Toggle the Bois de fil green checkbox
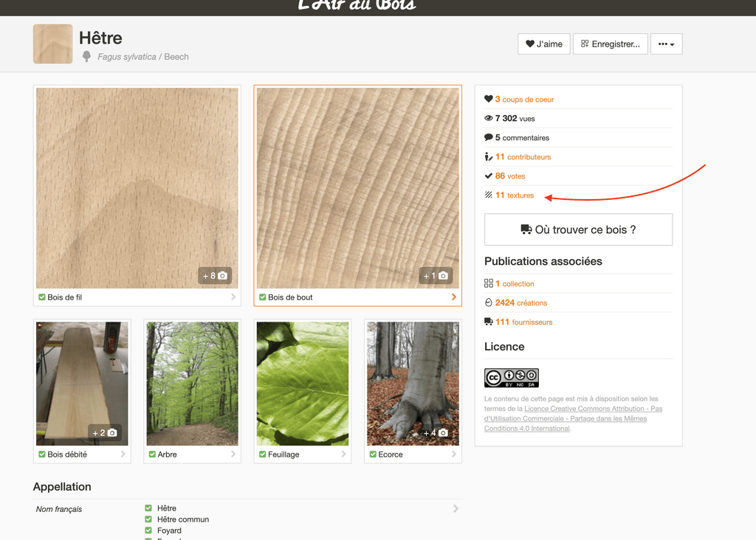The width and height of the screenshot is (756, 540). coord(42,297)
